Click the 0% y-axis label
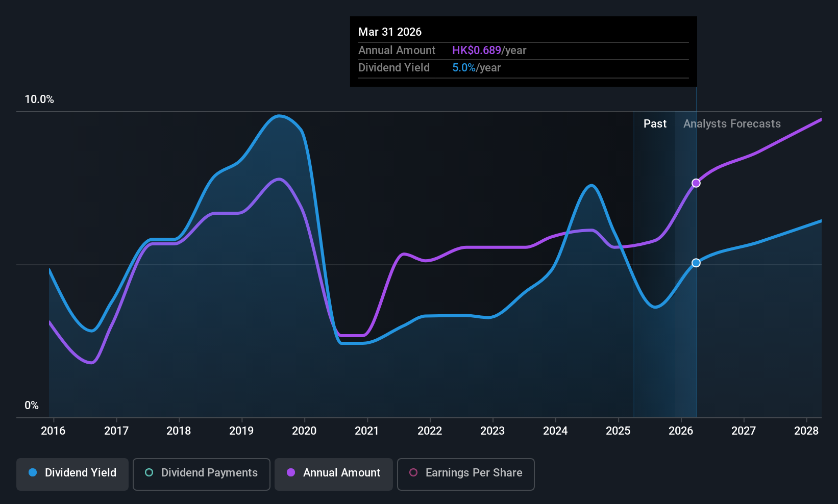This screenshot has width=838, height=504. point(32,405)
